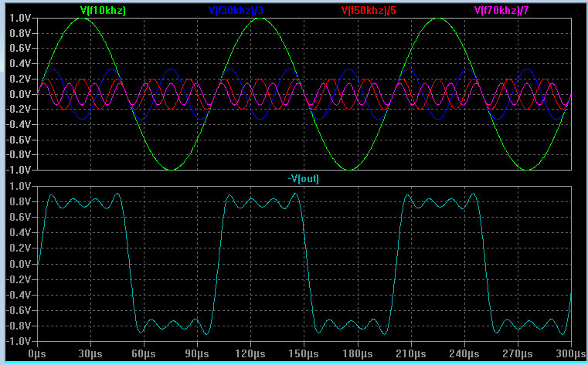Click the V(f10khz) trace label
The width and height of the screenshot is (588, 365).
pyautogui.click(x=103, y=10)
